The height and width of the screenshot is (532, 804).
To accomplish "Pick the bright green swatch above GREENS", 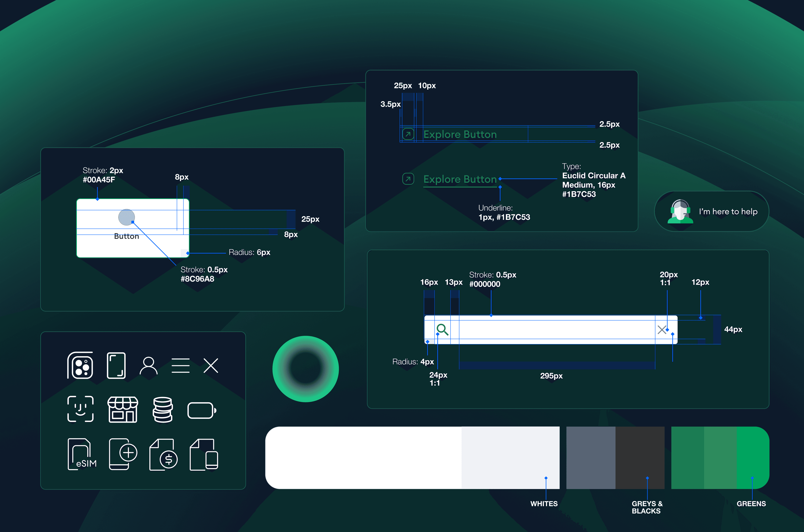I will pos(753,458).
